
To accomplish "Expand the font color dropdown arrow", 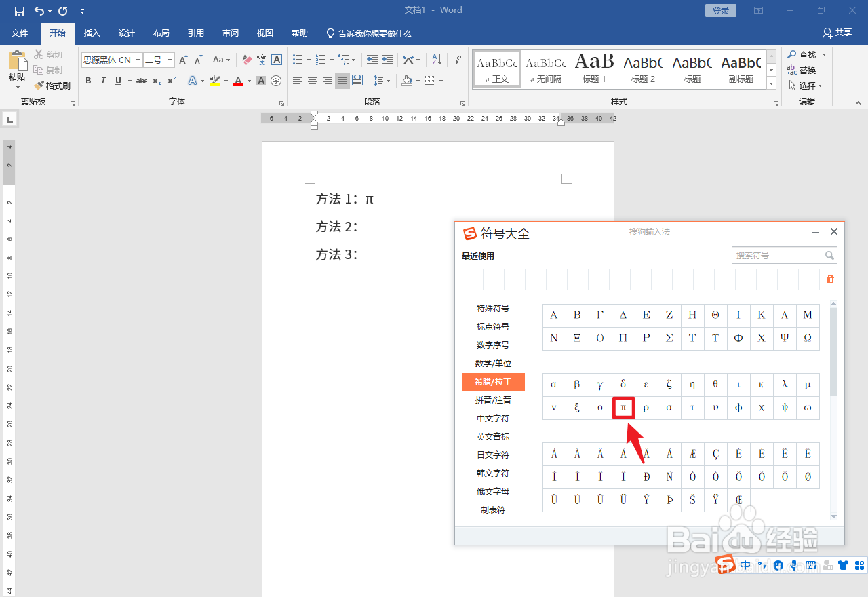I will coord(248,81).
